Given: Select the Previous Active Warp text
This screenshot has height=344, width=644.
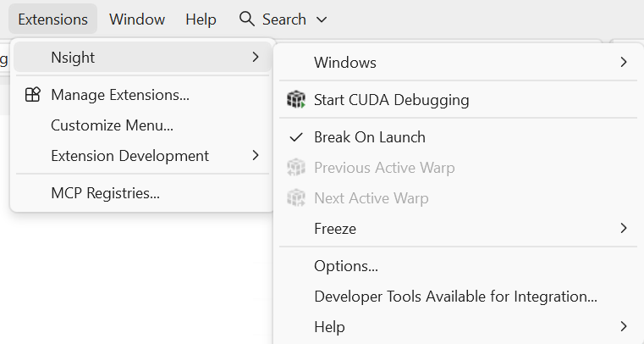Looking at the screenshot, I should click(384, 168).
